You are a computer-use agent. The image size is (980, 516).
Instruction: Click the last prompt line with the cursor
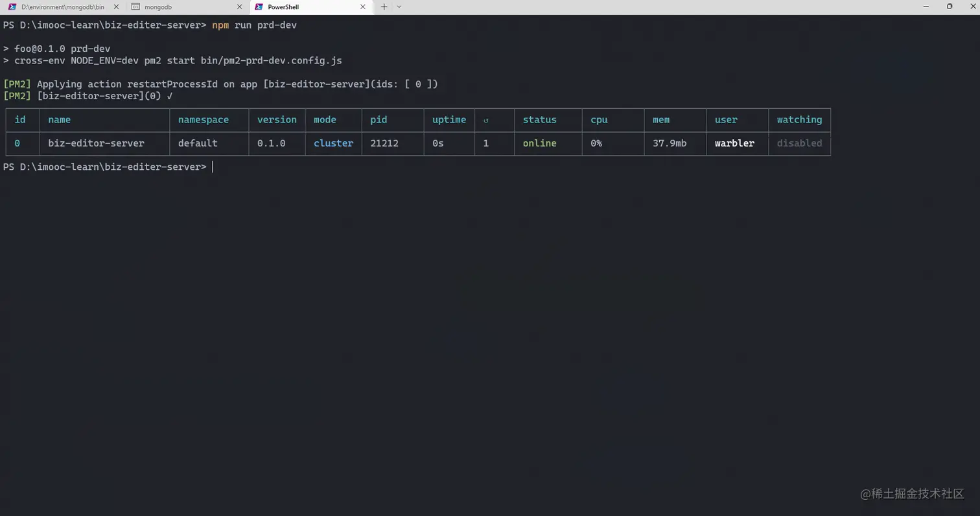pos(108,167)
